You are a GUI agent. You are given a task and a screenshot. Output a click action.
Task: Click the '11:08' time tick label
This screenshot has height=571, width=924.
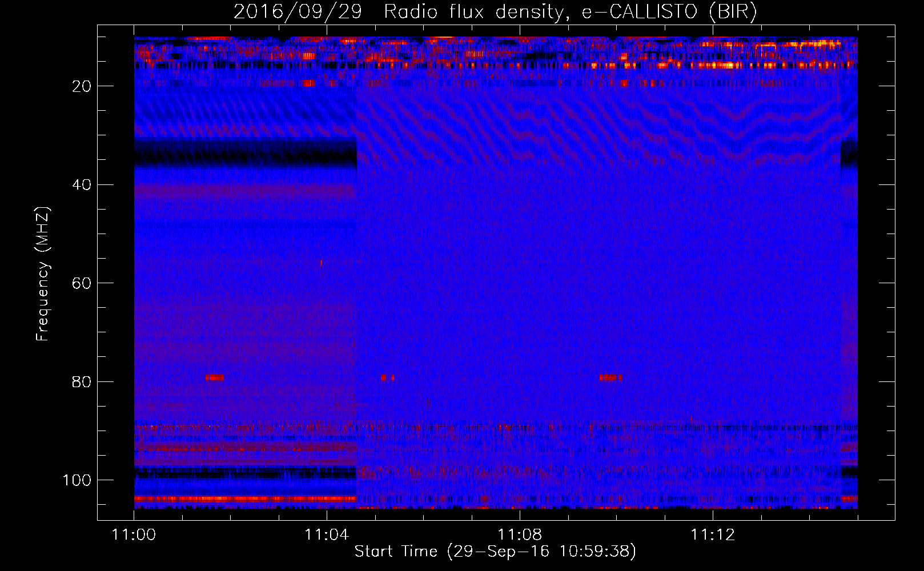click(x=520, y=534)
